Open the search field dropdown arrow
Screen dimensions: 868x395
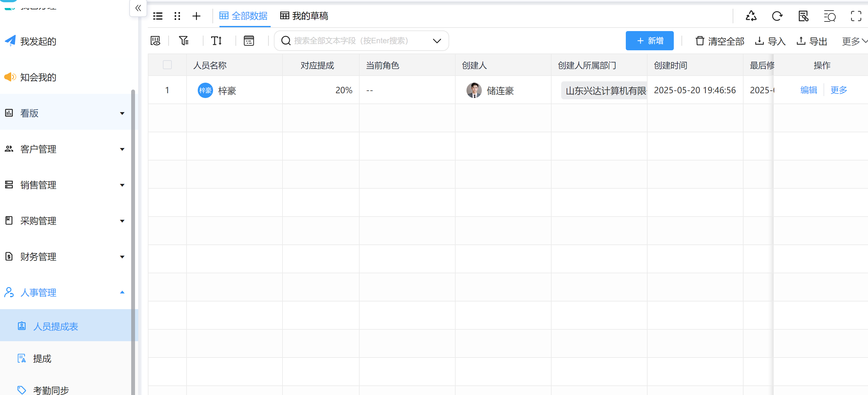(x=437, y=41)
